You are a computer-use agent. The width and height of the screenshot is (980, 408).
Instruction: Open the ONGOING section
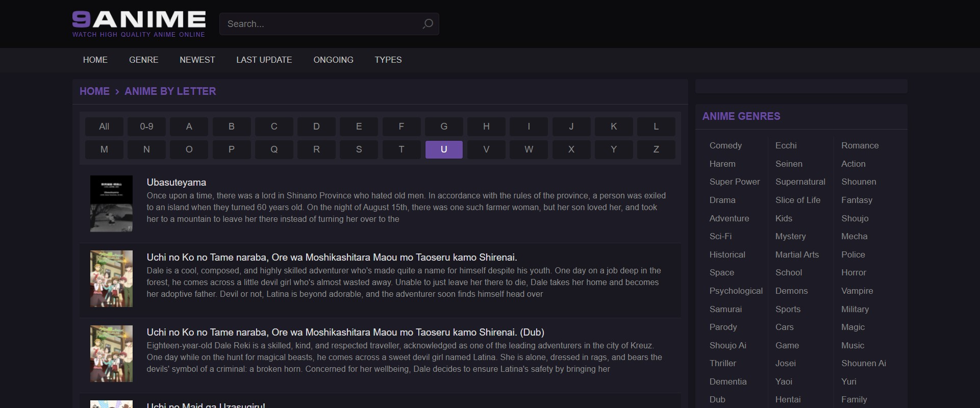(334, 60)
